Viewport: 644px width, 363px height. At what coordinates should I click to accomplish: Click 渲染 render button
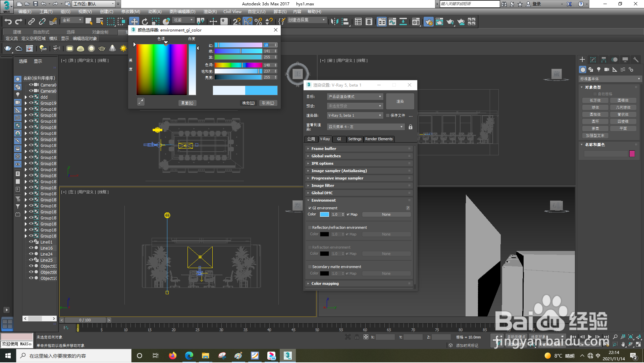coord(400,101)
